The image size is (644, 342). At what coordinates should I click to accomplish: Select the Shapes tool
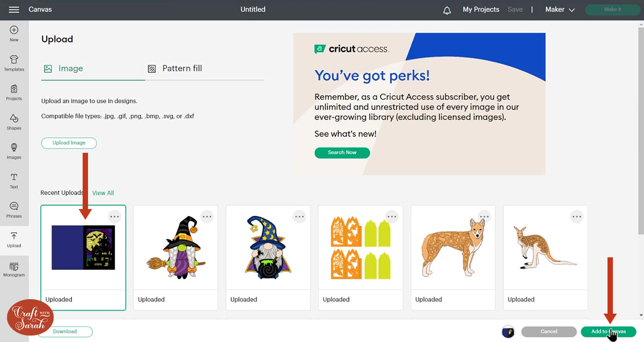(x=14, y=122)
